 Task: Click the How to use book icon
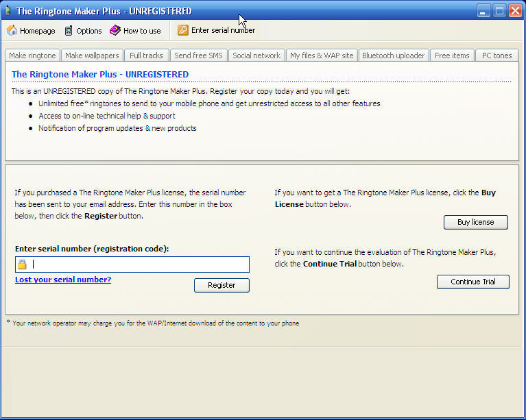115,30
